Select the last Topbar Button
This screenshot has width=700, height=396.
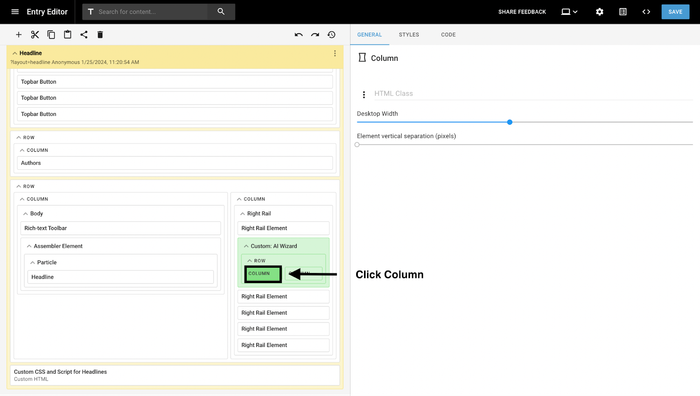pos(175,114)
